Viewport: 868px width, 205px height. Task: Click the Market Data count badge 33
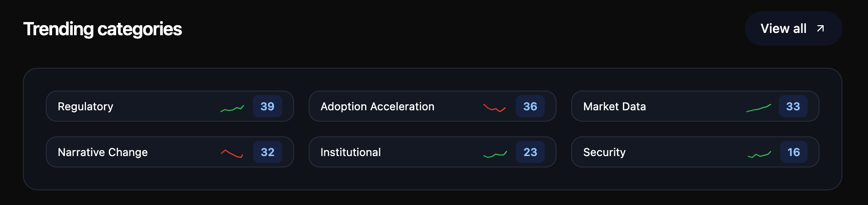click(793, 107)
